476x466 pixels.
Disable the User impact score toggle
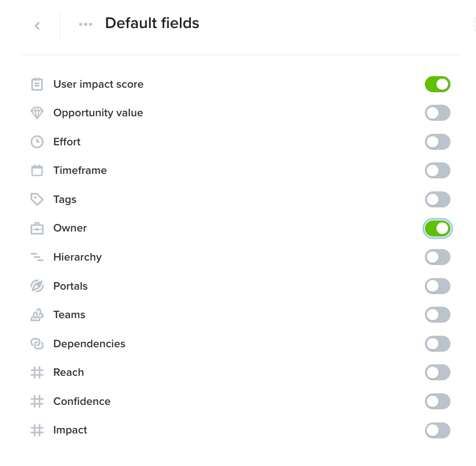click(437, 84)
